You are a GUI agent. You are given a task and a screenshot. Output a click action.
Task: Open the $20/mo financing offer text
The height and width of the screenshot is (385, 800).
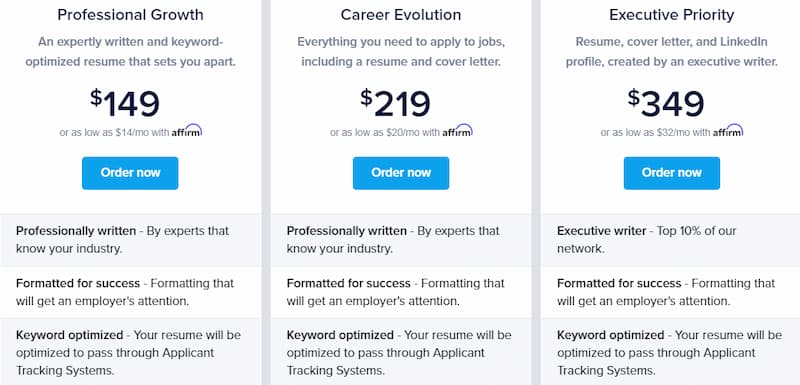tap(385, 133)
